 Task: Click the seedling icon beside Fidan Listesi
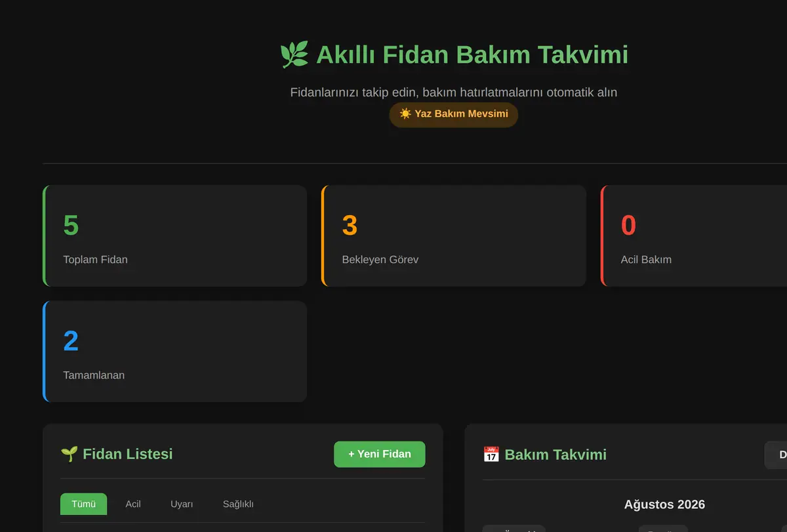pyautogui.click(x=69, y=454)
